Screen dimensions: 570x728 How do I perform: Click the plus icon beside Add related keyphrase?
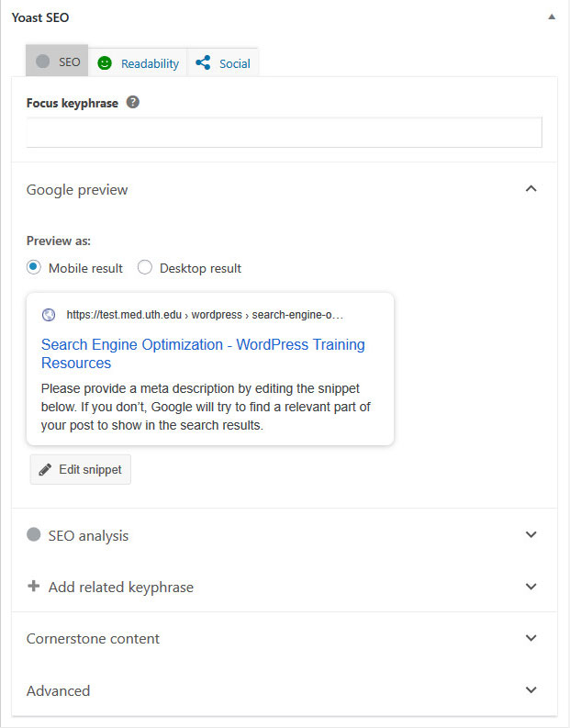click(x=33, y=586)
